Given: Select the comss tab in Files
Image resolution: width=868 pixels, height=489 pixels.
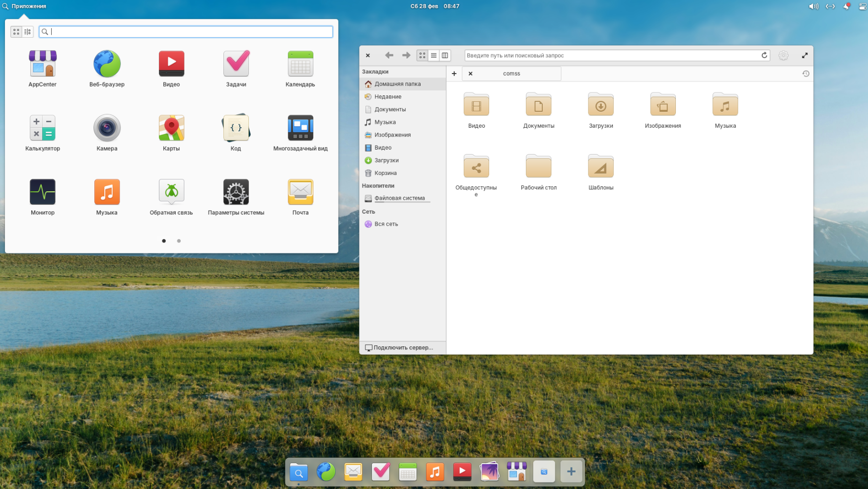Looking at the screenshot, I should (511, 74).
